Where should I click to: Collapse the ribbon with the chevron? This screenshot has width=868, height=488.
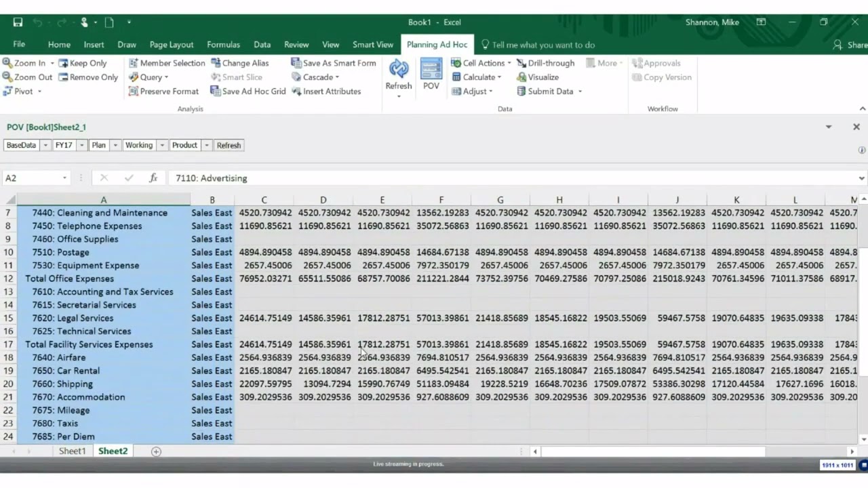[x=863, y=108]
